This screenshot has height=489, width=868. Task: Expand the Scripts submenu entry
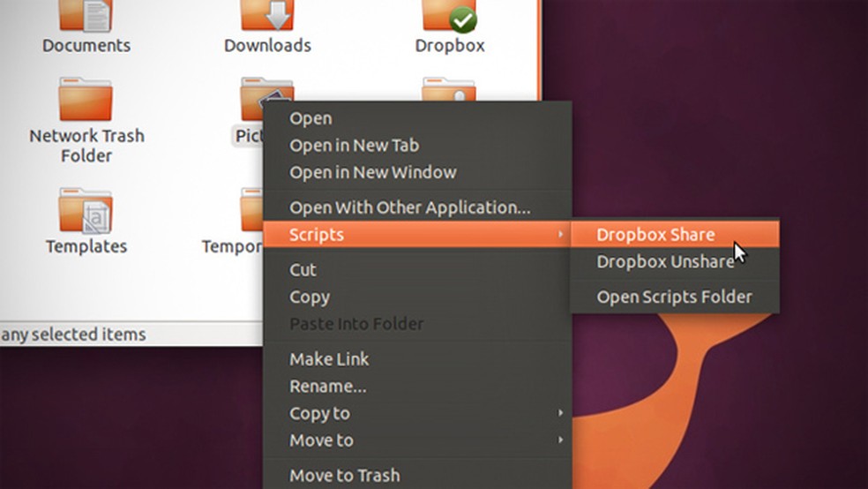[x=417, y=235]
